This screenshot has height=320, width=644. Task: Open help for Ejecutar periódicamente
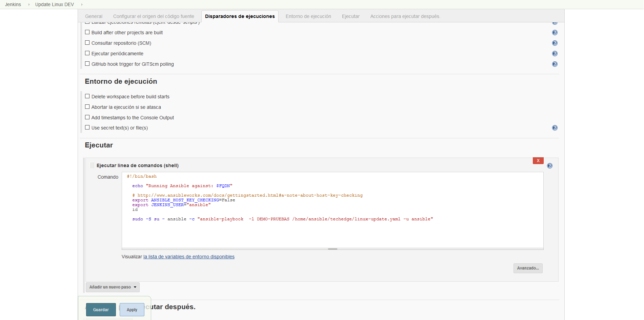click(555, 54)
